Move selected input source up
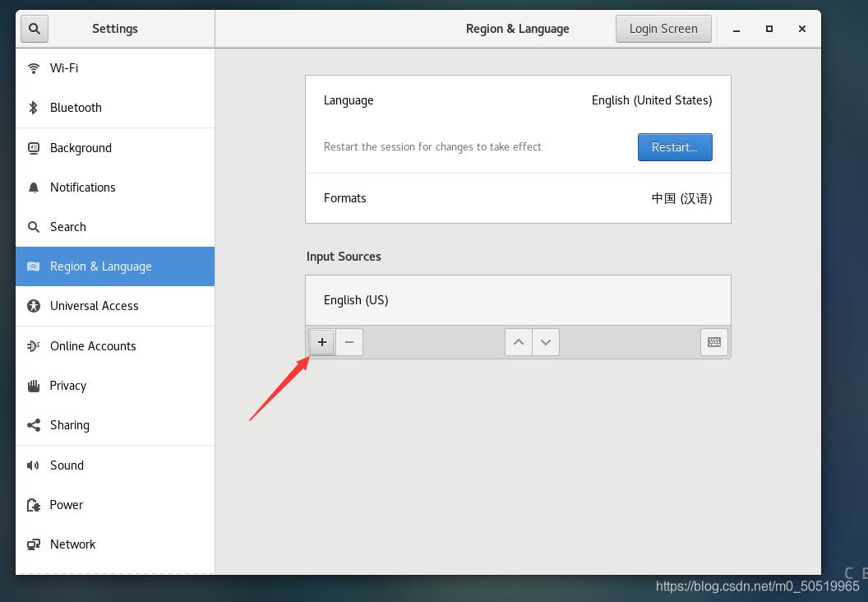 pos(518,342)
